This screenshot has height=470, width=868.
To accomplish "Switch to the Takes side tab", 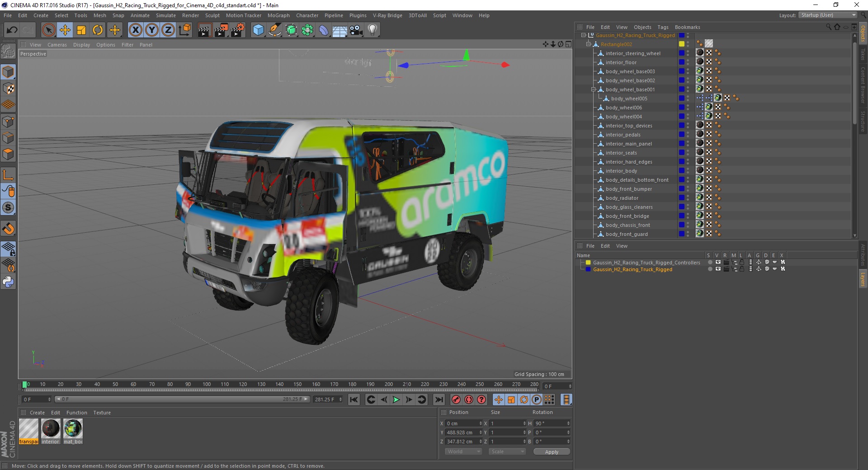I will point(863,55).
